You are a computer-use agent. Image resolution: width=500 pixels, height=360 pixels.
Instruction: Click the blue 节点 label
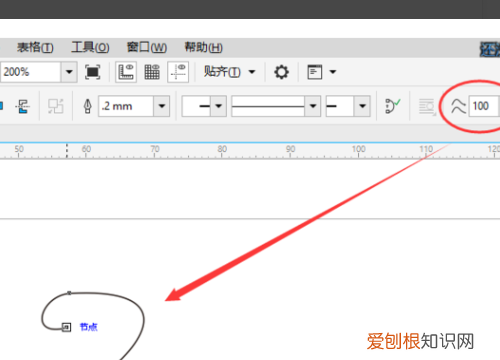click(x=89, y=327)
